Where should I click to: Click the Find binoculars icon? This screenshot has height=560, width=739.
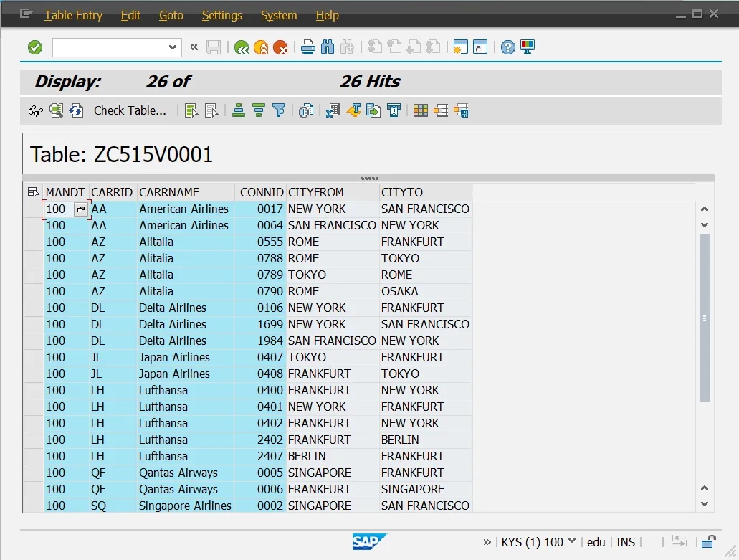tap(327, 47)
